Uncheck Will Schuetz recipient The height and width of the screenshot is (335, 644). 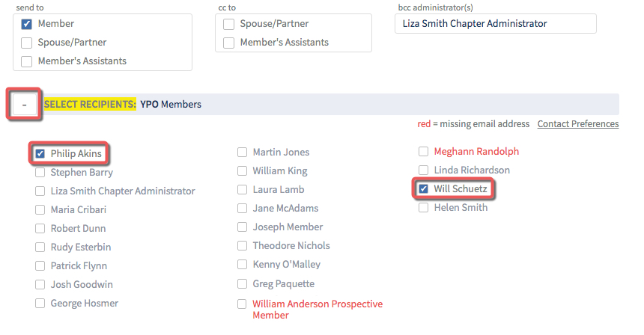pyautogui.click(x=423, y=189)
